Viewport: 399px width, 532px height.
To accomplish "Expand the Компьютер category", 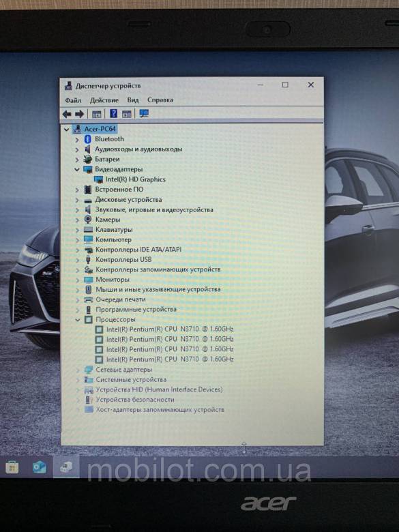I will click(x=77, y=240).
